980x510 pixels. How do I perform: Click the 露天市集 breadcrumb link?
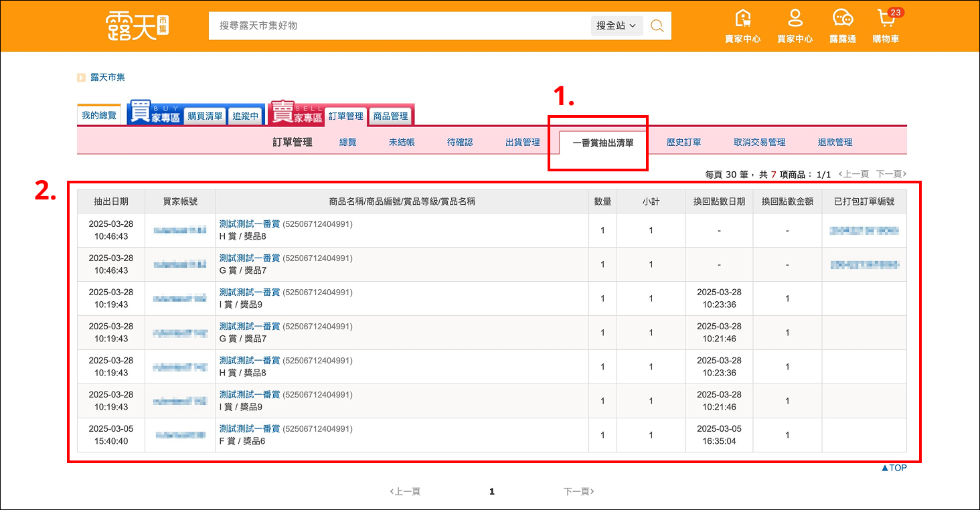tap(108, 78)
